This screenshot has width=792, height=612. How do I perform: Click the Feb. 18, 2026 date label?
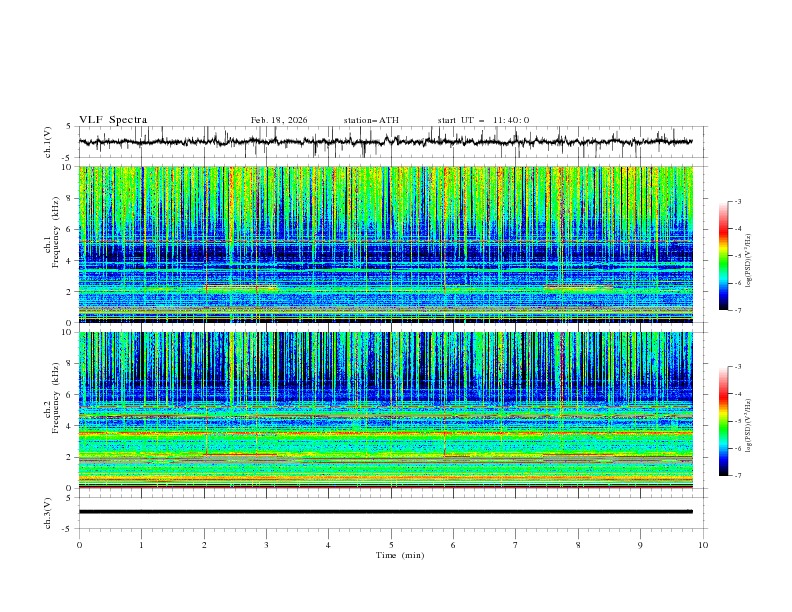pos(279,120)
